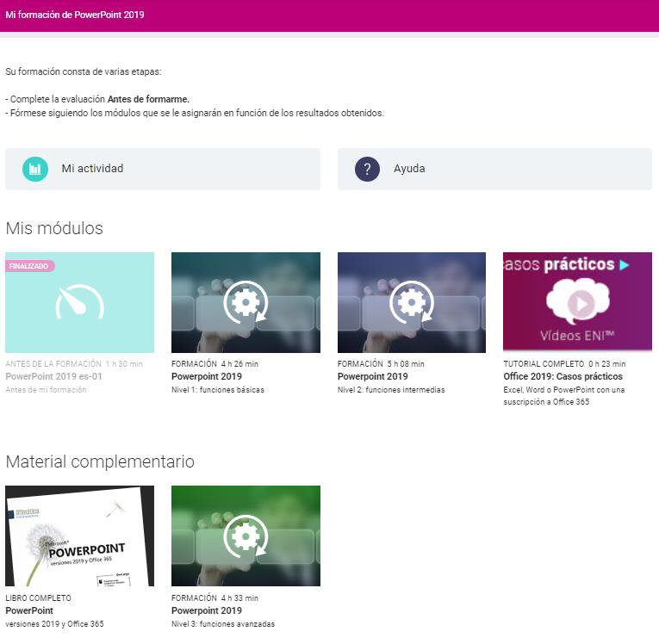
Task: Click the text versiones 2019 y Office 365
Action: coord(54,624)
